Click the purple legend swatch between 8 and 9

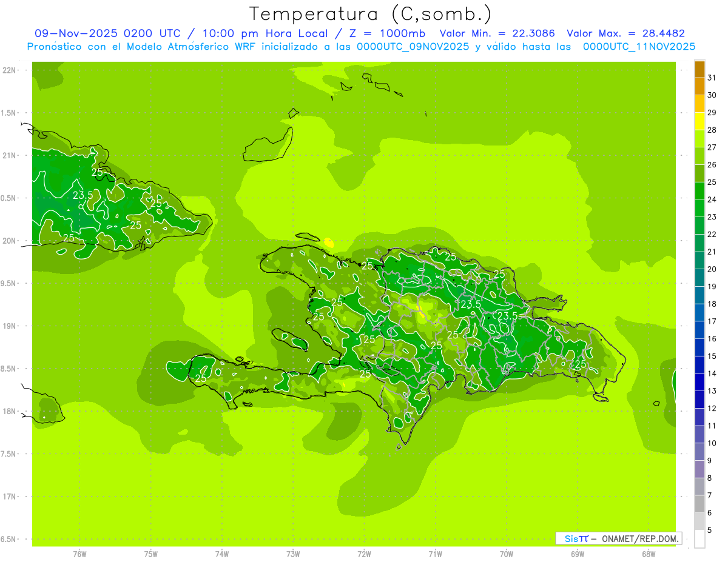pos(699,469)
